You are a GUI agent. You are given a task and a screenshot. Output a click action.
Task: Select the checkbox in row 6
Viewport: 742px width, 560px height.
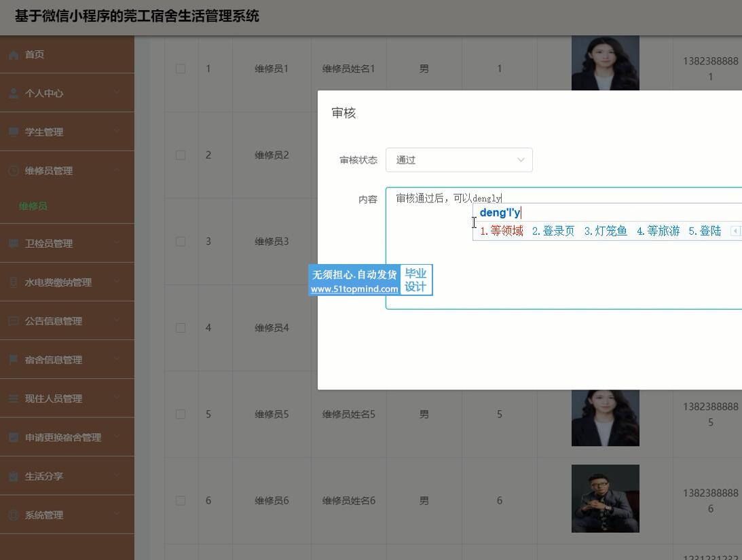(x=181, y=500)
